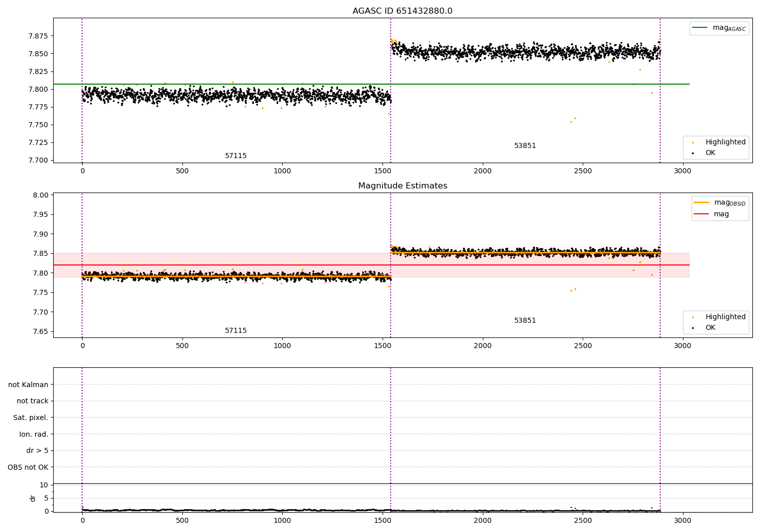Screen dimensions: 760x532
Task: Click OK legend entry in the top plot
Action: click(x=710, y=153)
